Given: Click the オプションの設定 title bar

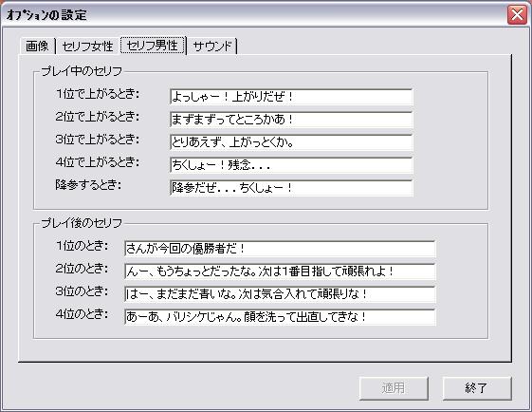Looking at the screenshot, I should point(254,14).
